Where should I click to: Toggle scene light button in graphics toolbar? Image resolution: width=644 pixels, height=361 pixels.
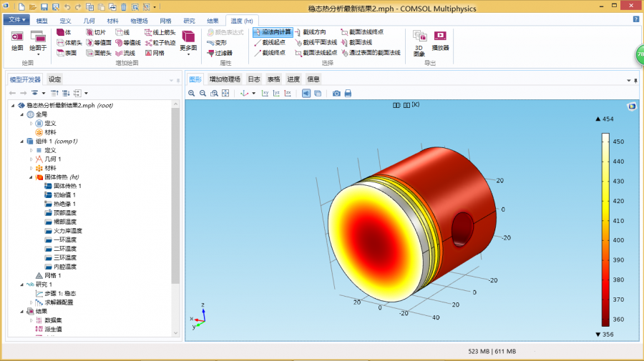pos(306,94)
